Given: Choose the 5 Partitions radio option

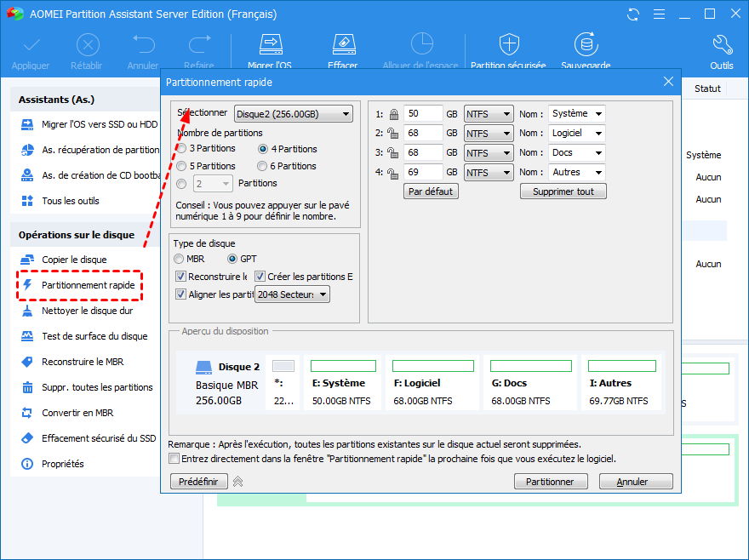Looking at the screenshot, I should (181, 166).
